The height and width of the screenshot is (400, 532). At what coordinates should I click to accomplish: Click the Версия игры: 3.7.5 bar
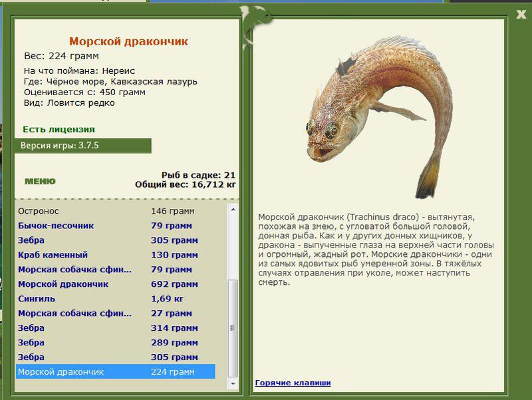(82, 146)
